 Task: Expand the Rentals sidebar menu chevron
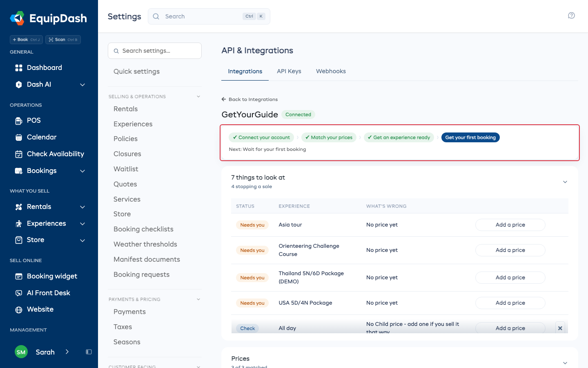pos(82,207)
